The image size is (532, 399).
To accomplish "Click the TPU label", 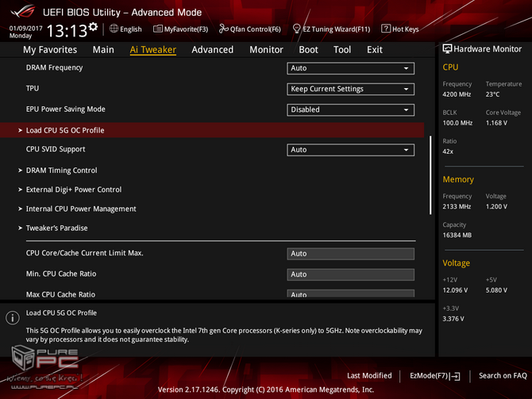I will (x=33, y=89).
